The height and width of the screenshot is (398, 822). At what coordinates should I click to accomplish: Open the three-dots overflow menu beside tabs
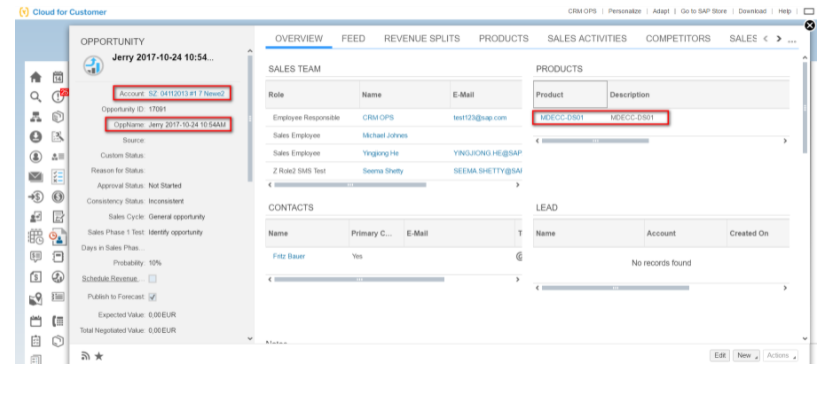pos(792,40)
